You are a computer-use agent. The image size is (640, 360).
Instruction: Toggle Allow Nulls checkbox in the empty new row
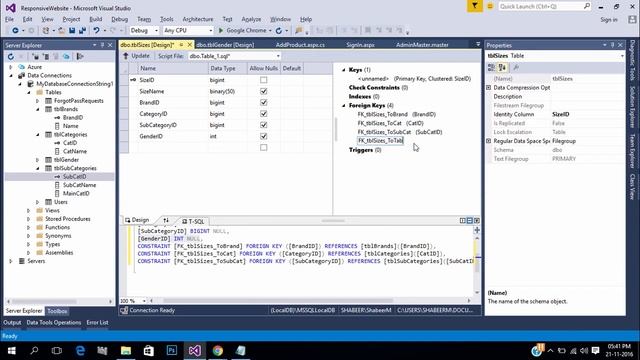[x=264, y=147]
